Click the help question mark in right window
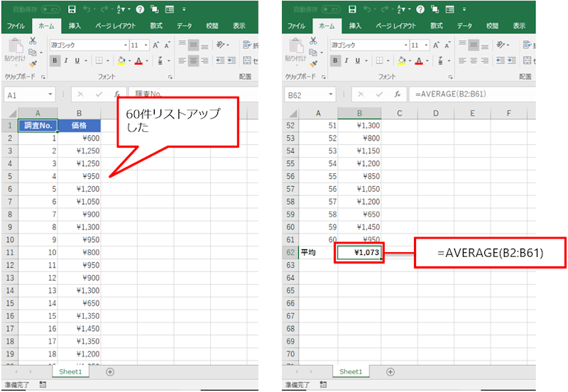 click(x=417, y=9)
